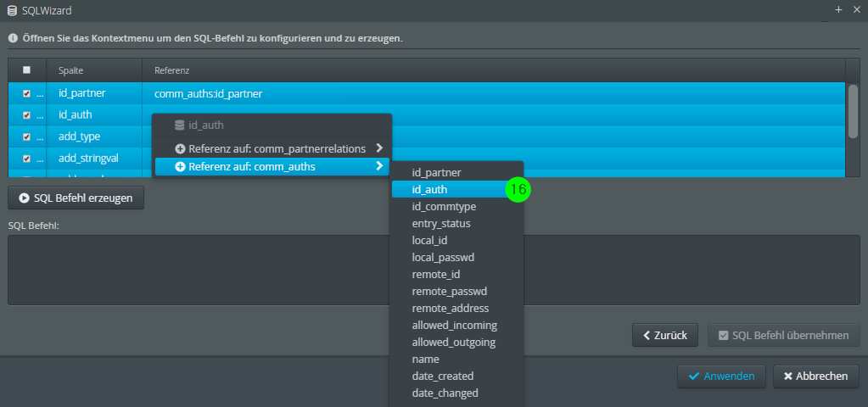Click the Abbrechen button

click(x=816, y=376)
